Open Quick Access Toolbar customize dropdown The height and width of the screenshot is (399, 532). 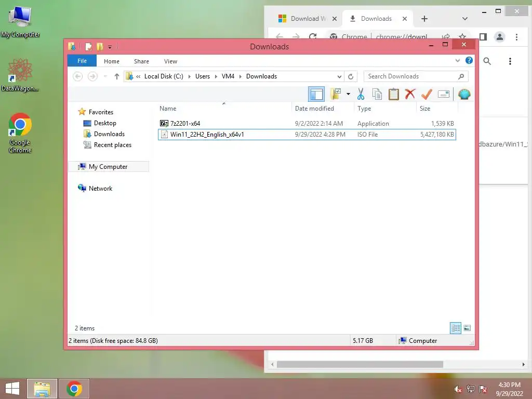point(110,47)
